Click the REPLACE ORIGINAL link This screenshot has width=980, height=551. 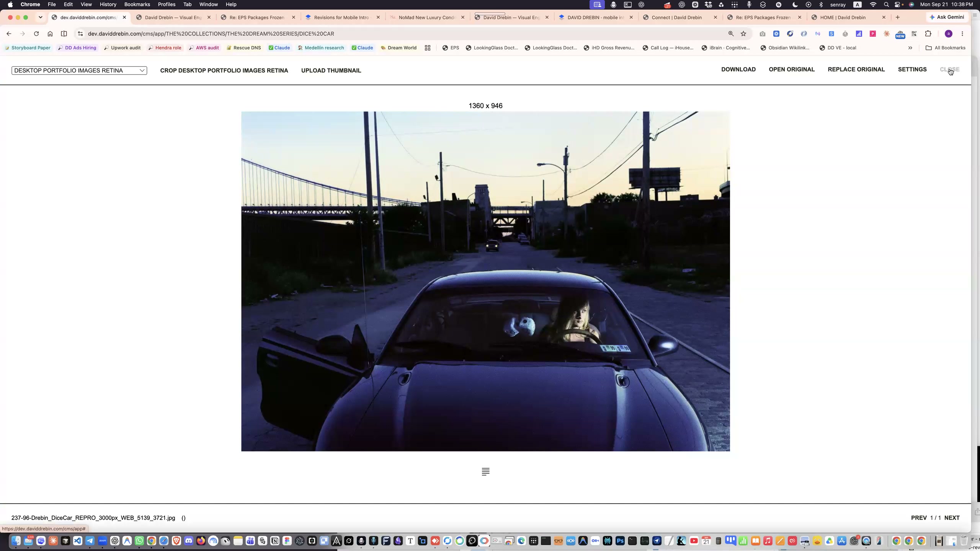[856, 69]
